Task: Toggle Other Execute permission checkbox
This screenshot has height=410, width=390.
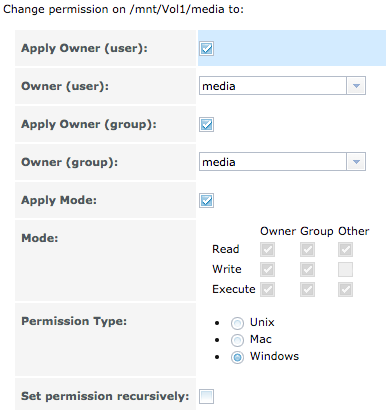Action: [345, 290]
